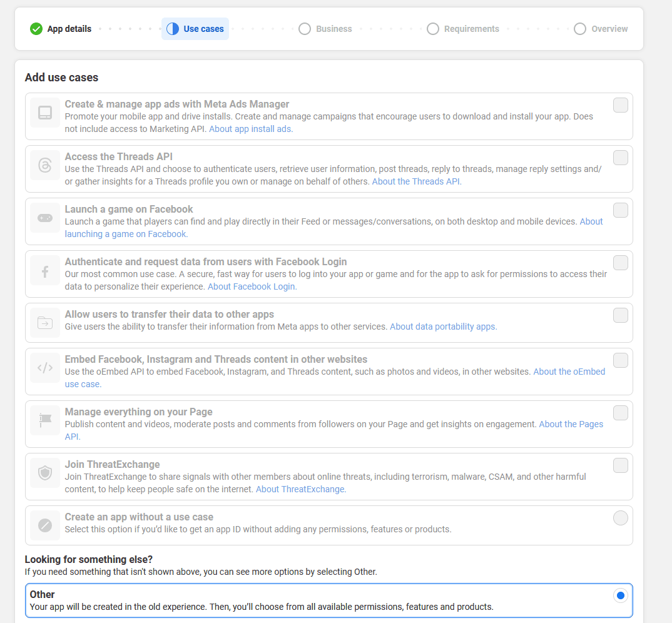Check the Manage everything on your Page checkbox
Screen dimensions: 672x623
(620, 413)
